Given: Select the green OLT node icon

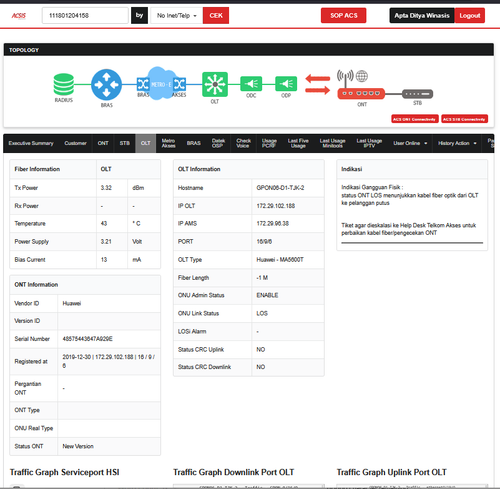Looking at the screenshot, I should (215, 84).
